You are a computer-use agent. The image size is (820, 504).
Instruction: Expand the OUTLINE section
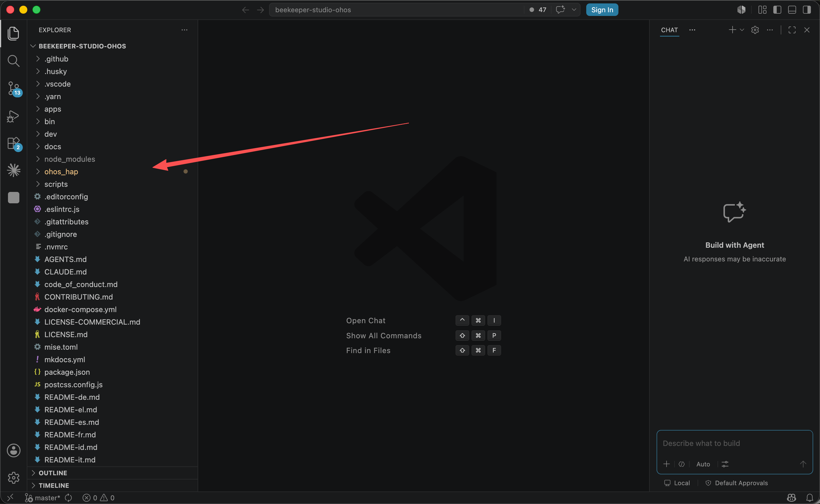tap(113, 473)
